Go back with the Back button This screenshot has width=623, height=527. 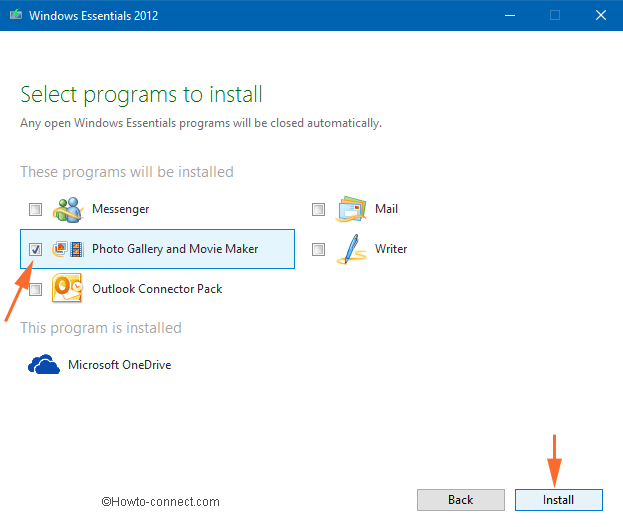[x=461, y=500]
